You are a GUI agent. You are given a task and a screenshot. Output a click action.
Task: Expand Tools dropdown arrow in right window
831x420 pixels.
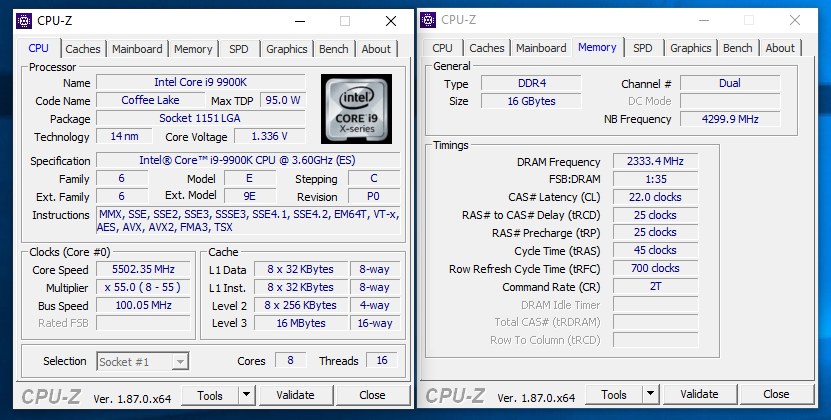[x=650, y=395]
